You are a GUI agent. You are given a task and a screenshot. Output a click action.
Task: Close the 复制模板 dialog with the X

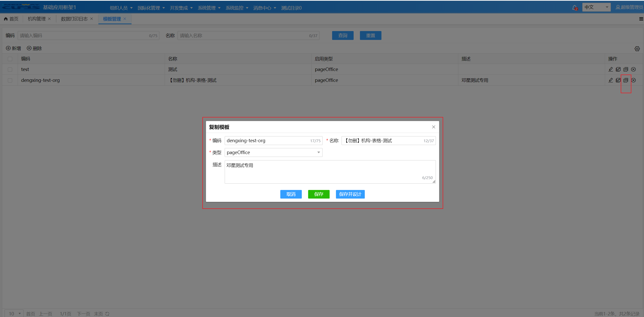click(434, 127)
